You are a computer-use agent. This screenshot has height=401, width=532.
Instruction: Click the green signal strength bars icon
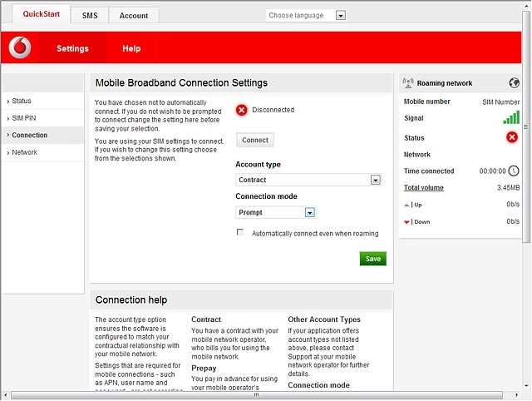[511, 117]
